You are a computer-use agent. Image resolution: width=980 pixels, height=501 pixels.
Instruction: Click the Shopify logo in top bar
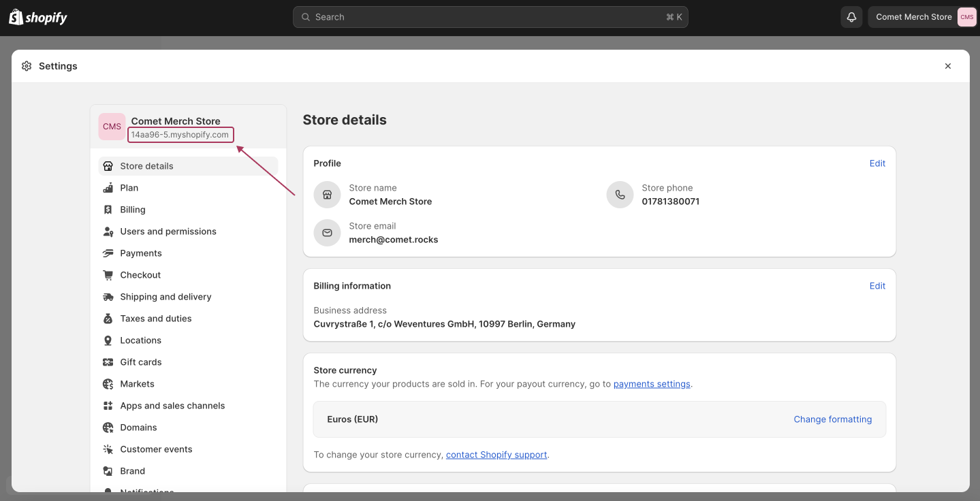[x=38, y=18]
